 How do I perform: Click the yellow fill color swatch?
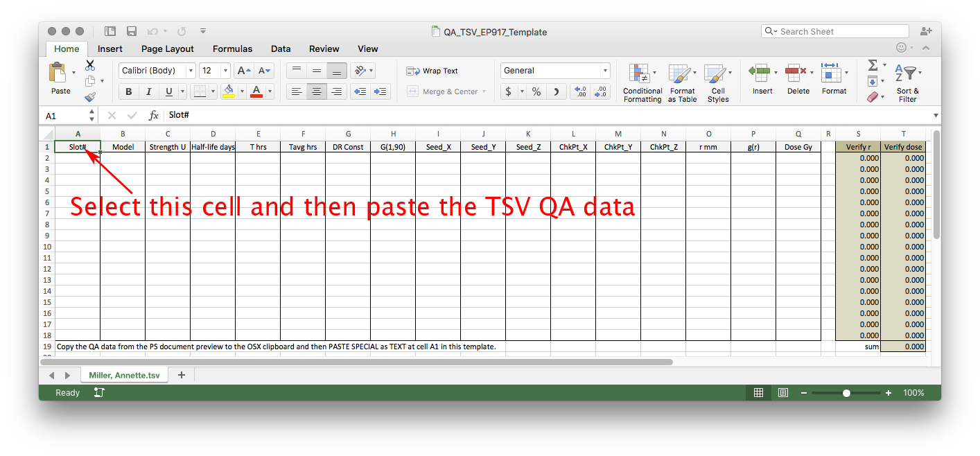coord(228,91)
